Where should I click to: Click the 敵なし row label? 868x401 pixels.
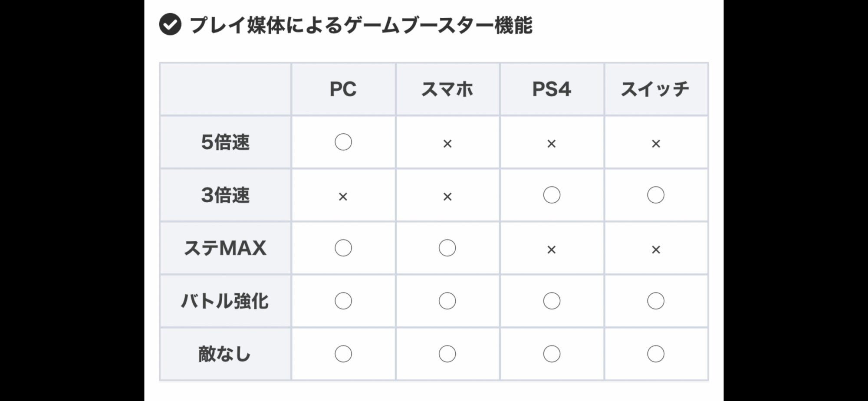point(225,354)
